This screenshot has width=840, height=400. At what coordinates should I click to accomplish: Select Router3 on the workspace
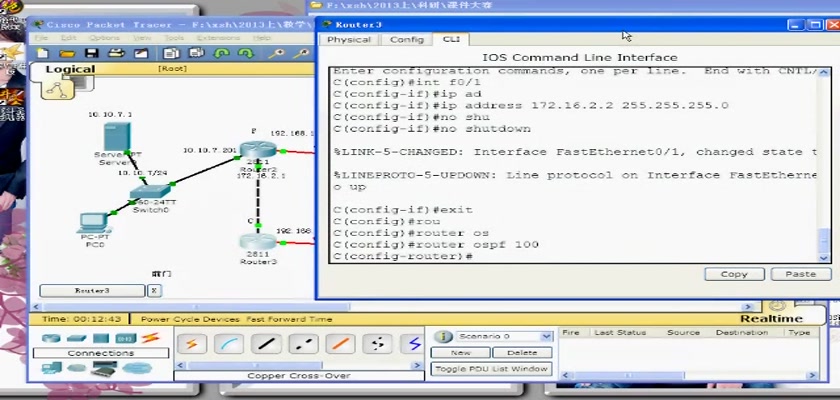tap(258, 242)
